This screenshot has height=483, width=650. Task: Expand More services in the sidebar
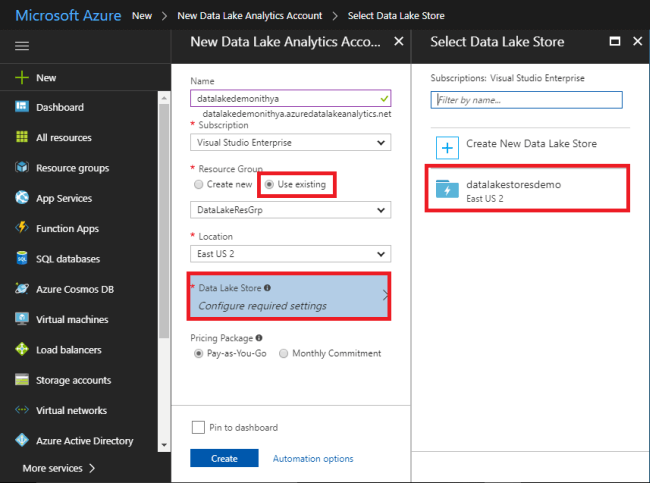59,467
